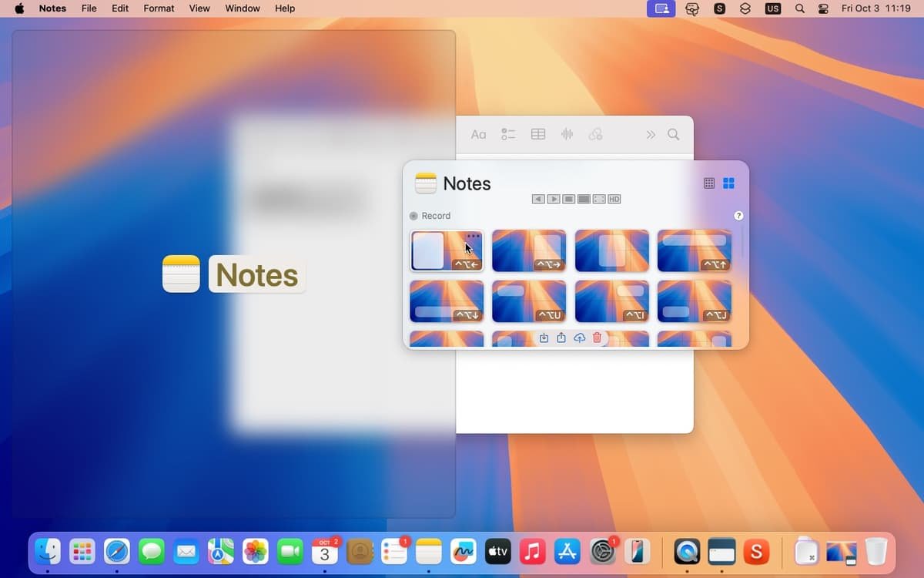Click the help question mark button
This screenshot has height=578, width=924.
[738, 216]
